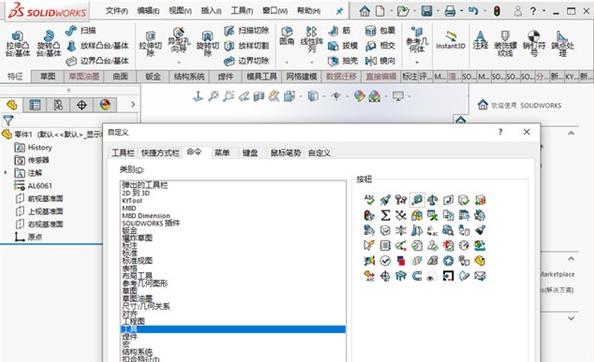Save the part with floppy disk icon
The width and height of the screenshot is (594, 362).
(x=427, y=11)
